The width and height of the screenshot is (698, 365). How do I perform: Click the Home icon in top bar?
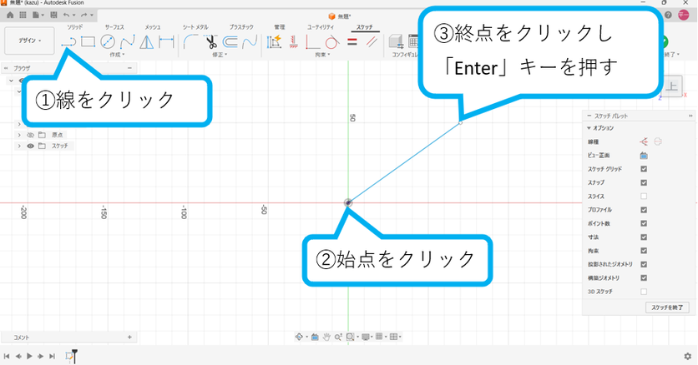10,15
